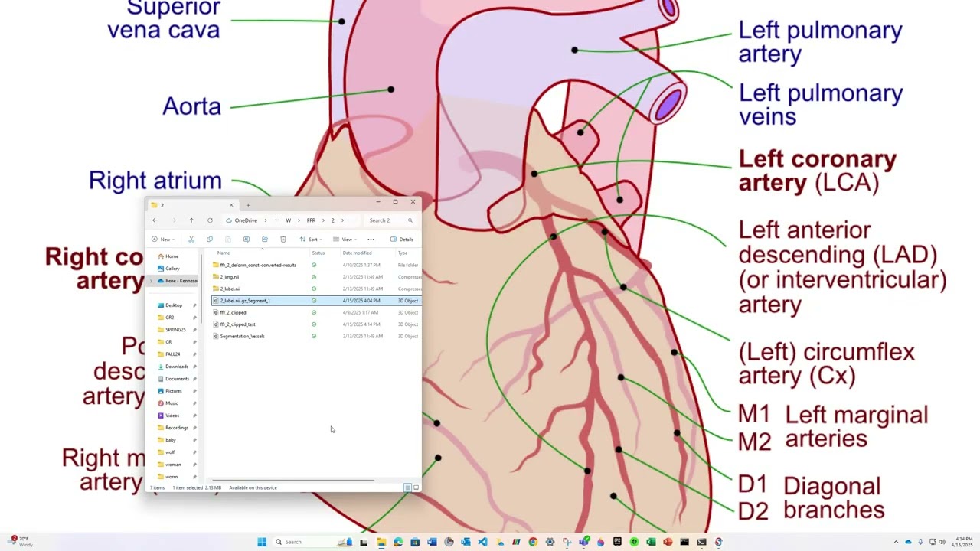Open the chevron after FFR in address bar
This screenshot has width=980, height=551.
coord(323,220)
